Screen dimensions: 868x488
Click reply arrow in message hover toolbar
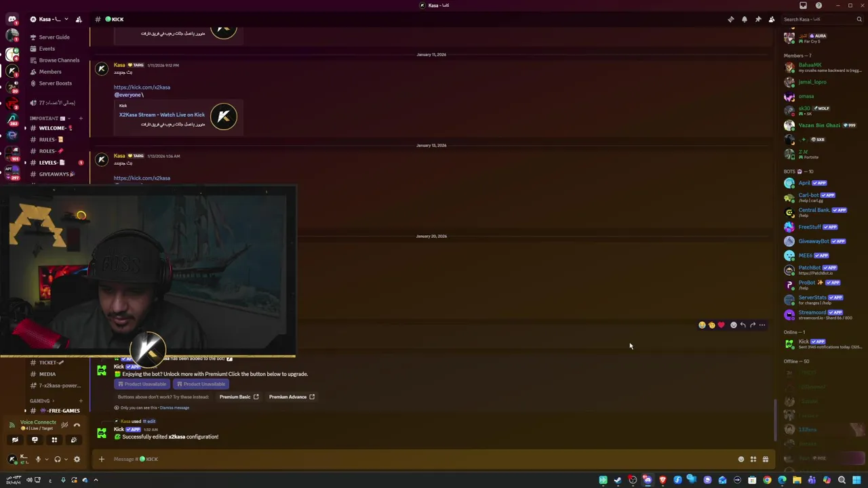743,325
